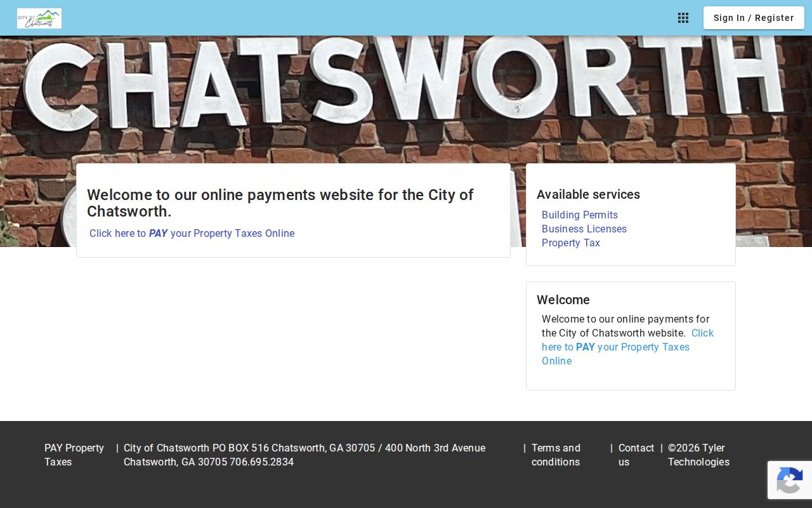
Task: Click the Welcome panel heading
Action: click(563, 300)
